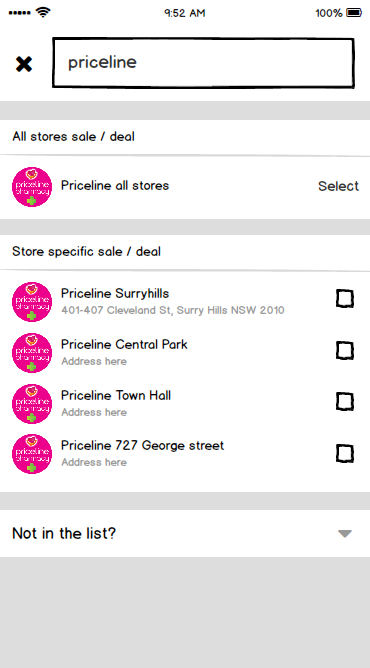Open the Not in the list? row

185,533
